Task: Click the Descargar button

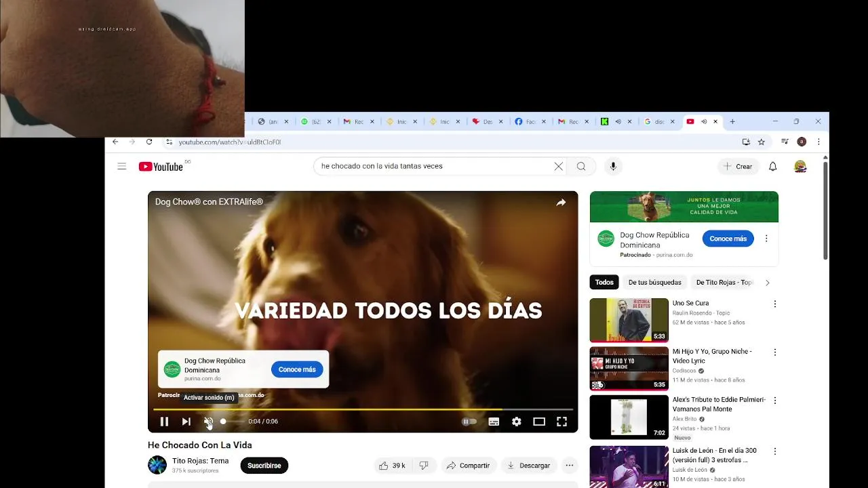Action: coord(529,466)
